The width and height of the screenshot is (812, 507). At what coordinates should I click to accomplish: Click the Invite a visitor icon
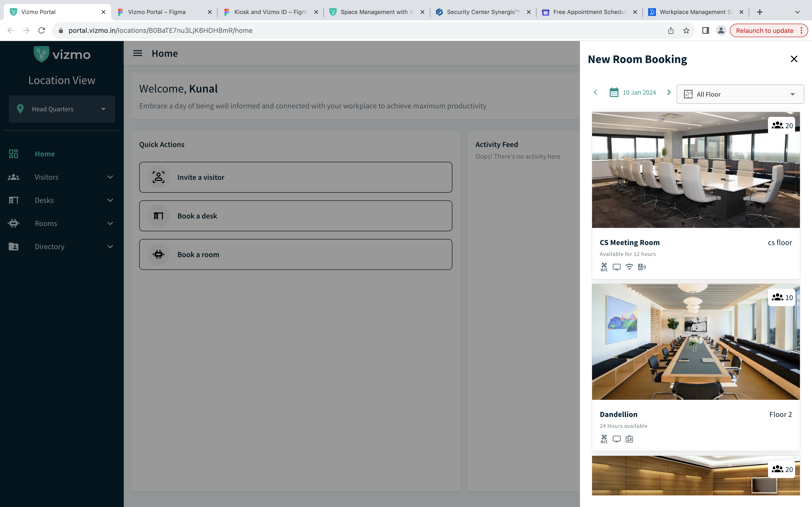coord(158,177)
